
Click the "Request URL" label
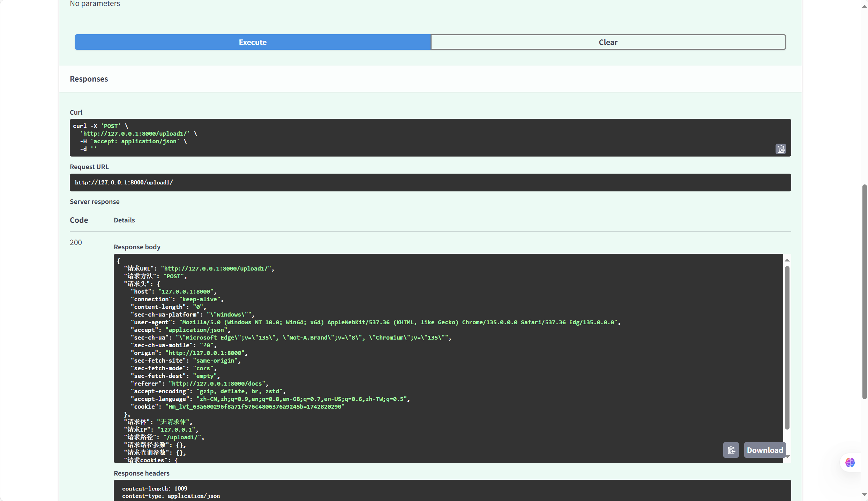(89, 167)
